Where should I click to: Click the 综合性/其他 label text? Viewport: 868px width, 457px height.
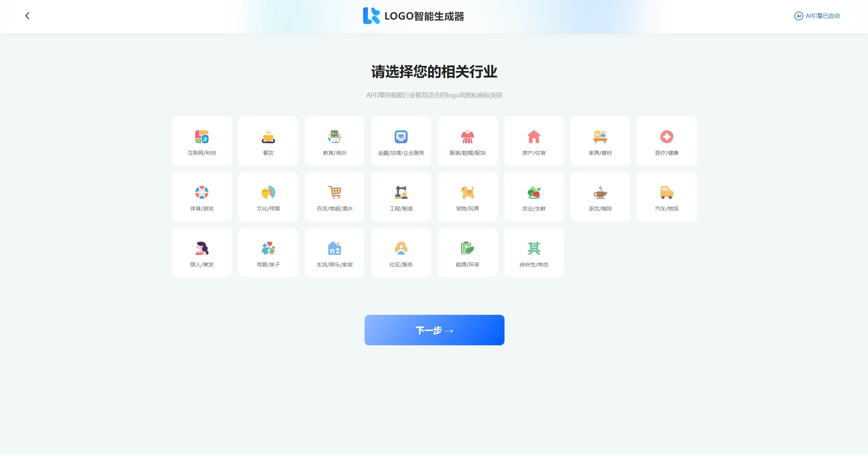534,264
